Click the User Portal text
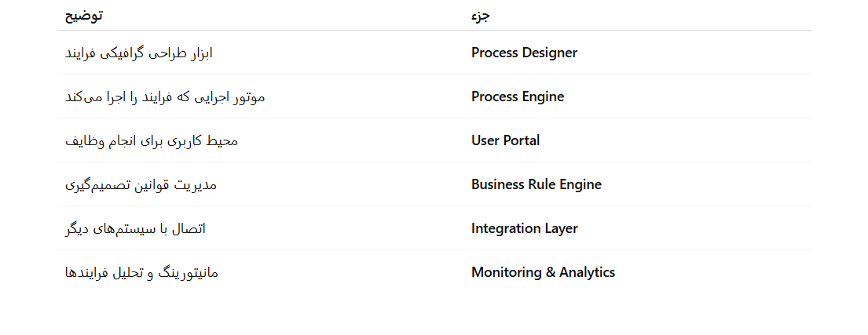Image resolution: width=868 pixels, height=335 pixels. click(x=505, y=140)
